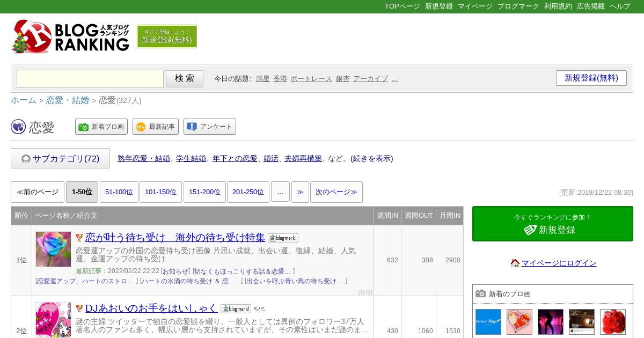Click the green 今すぐランキングに参加 新規登録 button
This screenshot has width=644, height=338.
[553, 224]
